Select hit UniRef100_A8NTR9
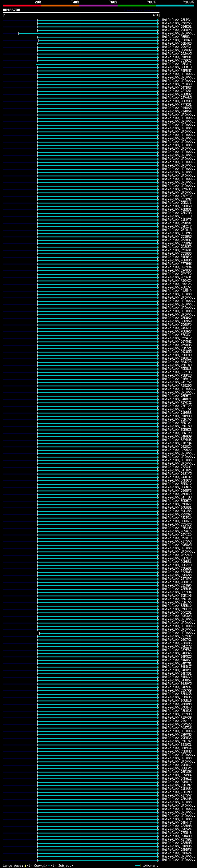The image size is (197, 868). 177,433
